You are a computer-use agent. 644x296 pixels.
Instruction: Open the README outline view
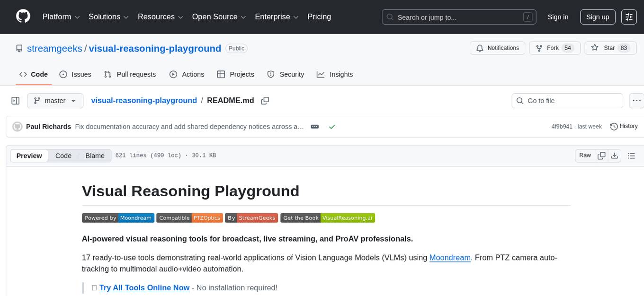632,155
